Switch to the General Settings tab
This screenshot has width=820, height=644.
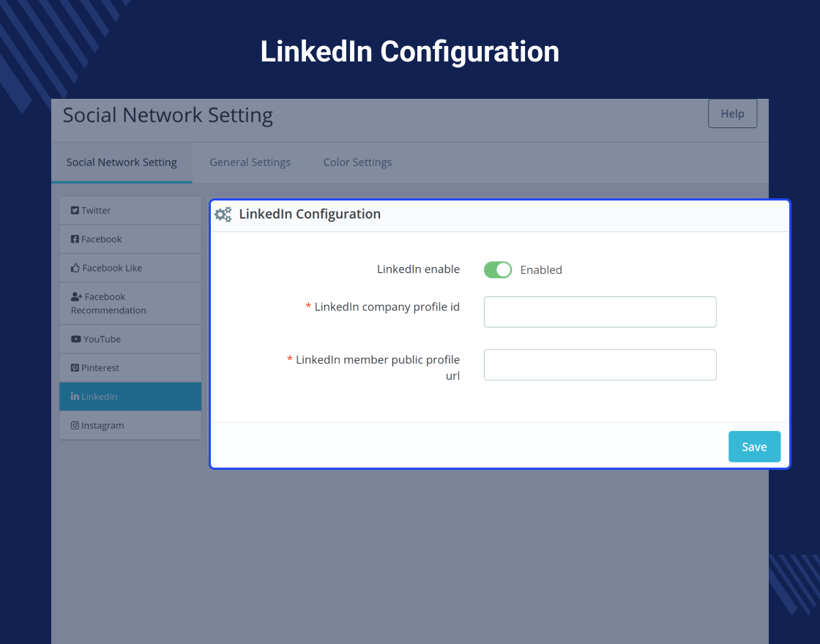[250, 162]
